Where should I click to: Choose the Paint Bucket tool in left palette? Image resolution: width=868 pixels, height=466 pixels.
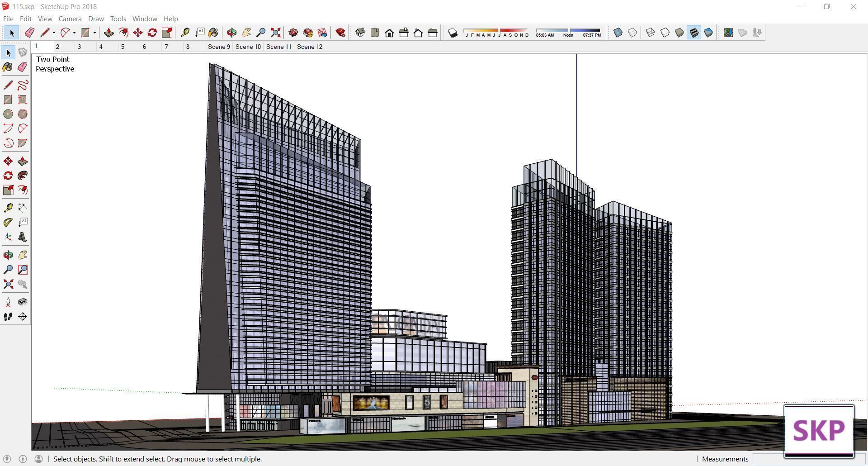tap(8, 67)
